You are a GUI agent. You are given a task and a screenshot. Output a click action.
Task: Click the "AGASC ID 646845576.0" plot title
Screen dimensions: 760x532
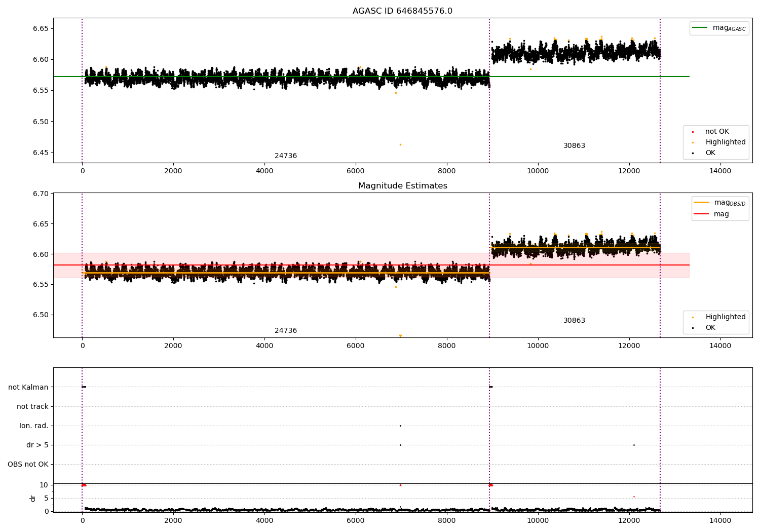[x=402, y=11]
